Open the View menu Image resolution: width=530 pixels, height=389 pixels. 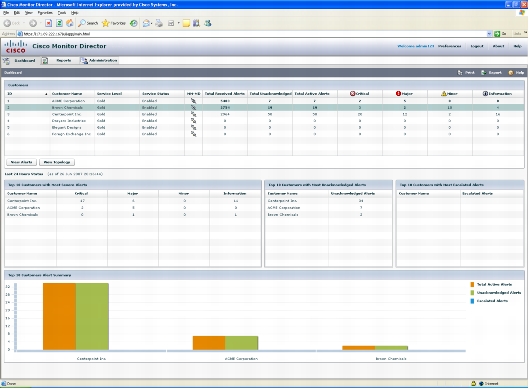[29, 13]
